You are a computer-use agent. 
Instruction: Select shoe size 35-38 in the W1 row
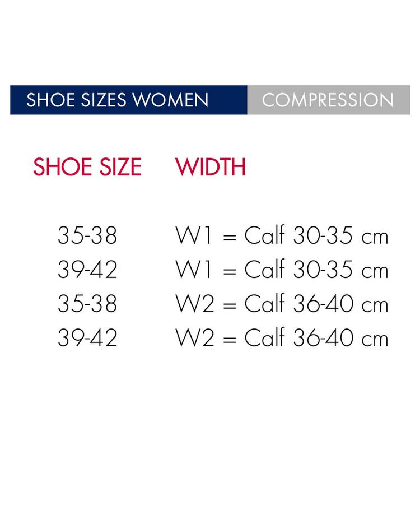(x=87, y=236)
